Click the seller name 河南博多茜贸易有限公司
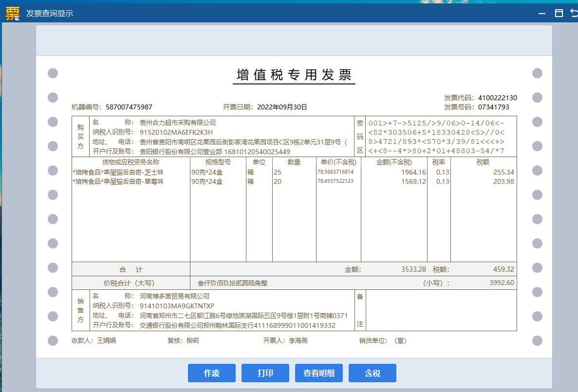This screenshot has width=578, height=392. pyautogui.click(x=174, y=296)
